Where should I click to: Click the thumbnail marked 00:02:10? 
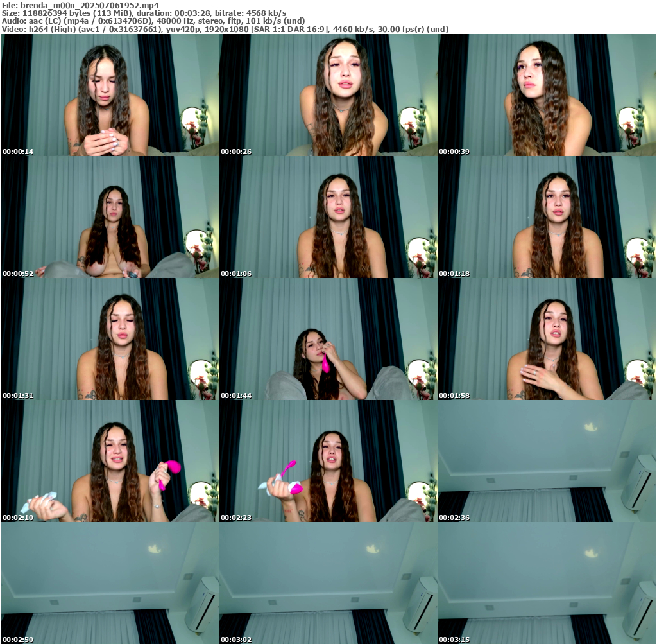(x=110, y=461)
